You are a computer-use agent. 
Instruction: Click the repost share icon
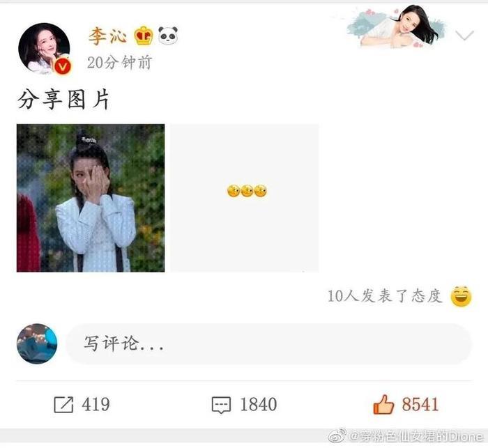click(x=63, y=404)
